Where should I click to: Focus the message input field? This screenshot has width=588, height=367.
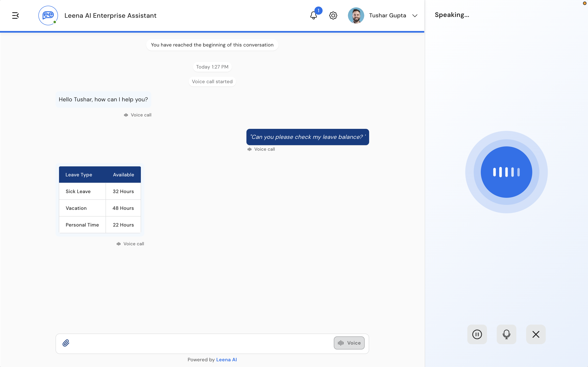coord(202,343)
